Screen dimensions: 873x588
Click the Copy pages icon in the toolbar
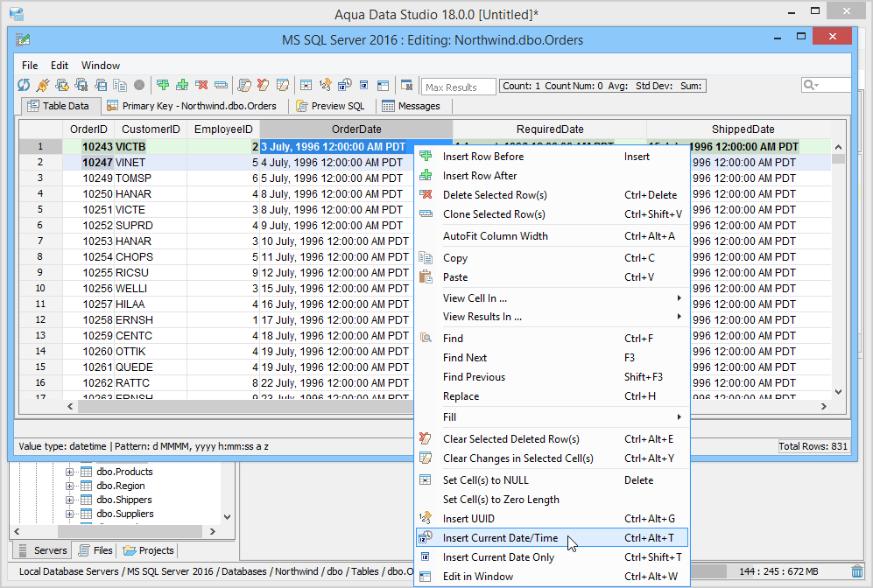point(120,85)
